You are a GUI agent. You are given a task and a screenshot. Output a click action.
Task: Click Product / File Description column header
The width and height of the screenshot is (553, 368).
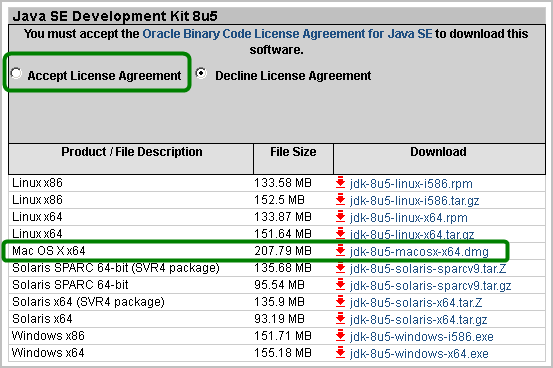(x=132, y=152)
